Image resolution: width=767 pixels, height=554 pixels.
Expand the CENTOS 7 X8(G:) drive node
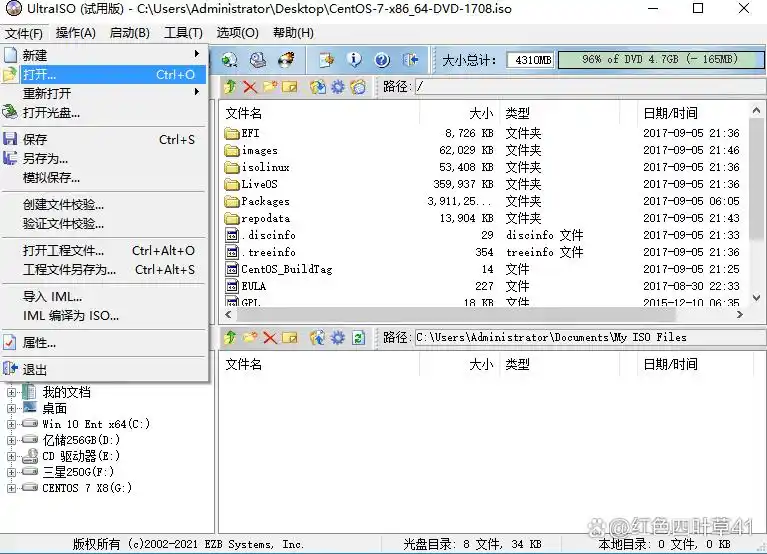point(12,488)
